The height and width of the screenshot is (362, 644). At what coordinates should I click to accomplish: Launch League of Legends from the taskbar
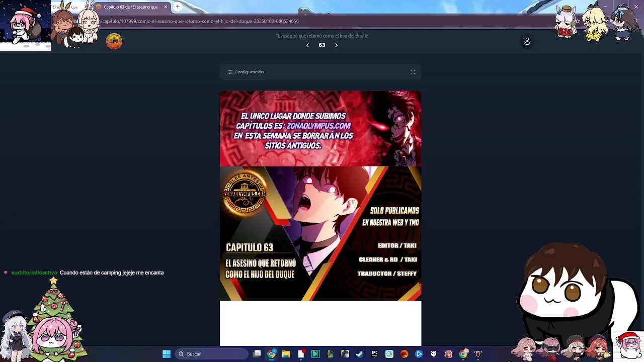pyautogui.click(x=330, y=354)
